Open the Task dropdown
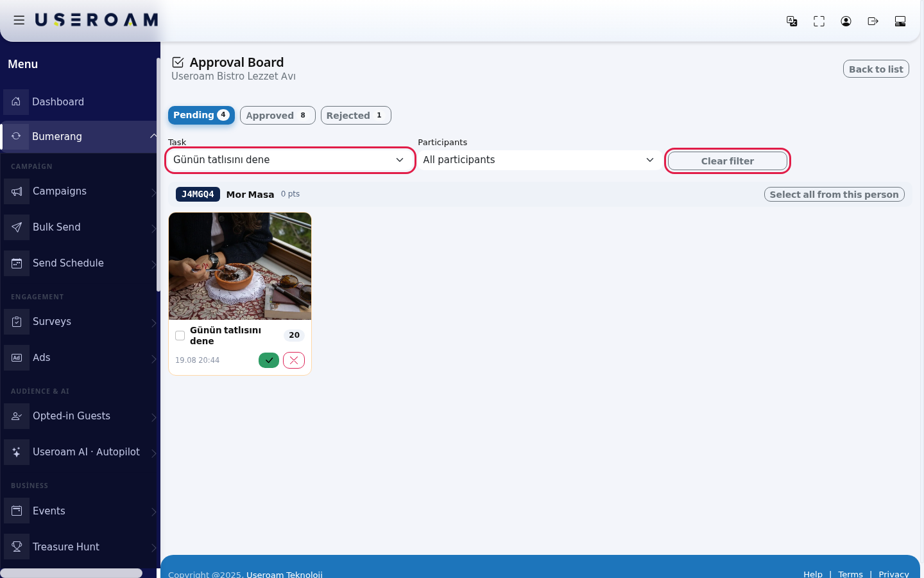This screenshot has width=924, height=578. [x=290, y=160]
